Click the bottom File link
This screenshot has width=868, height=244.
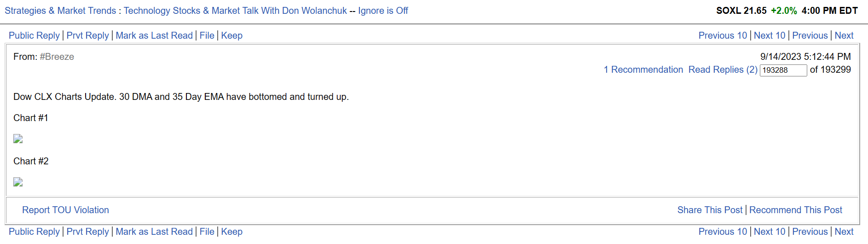click(x=207, y=232)
